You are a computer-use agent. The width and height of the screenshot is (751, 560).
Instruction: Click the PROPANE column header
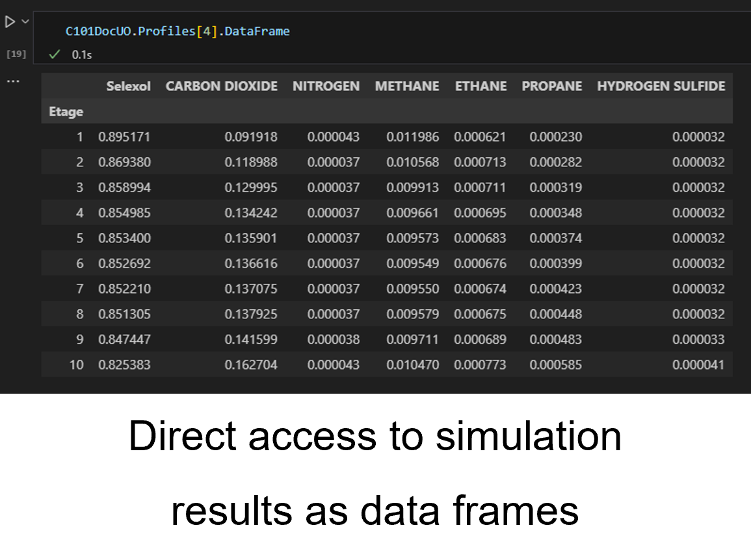tap(551, 86)
